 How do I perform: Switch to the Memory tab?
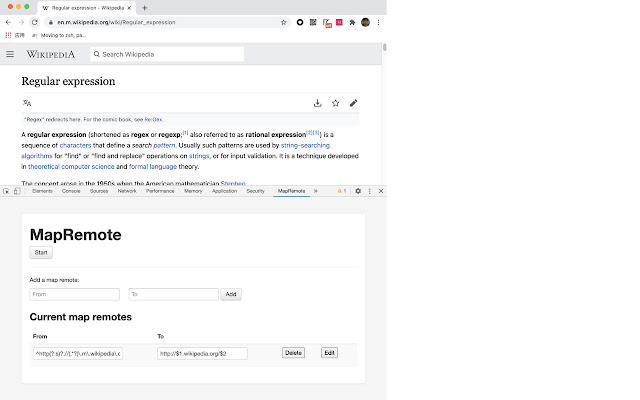click(193, 191)
